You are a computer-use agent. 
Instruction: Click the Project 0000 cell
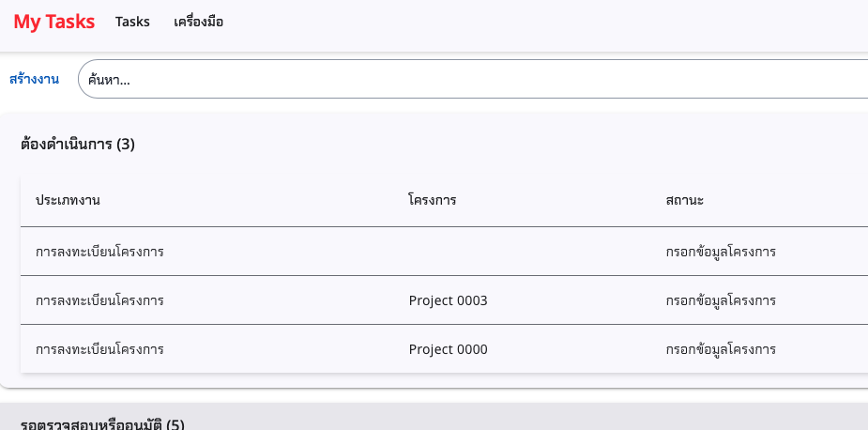[x=449, y=349]
